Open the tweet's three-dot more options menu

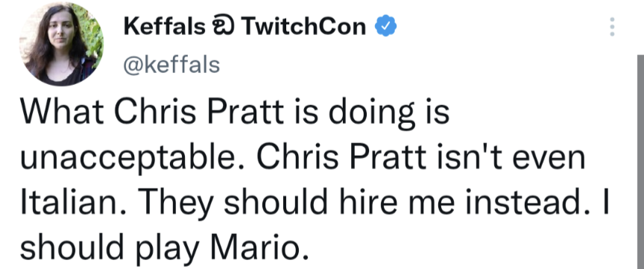coord(612,27)
